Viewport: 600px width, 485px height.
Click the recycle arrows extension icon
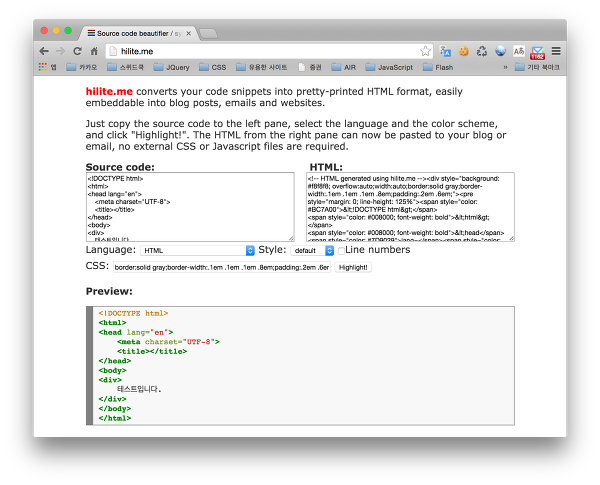[x=482, y=51]
